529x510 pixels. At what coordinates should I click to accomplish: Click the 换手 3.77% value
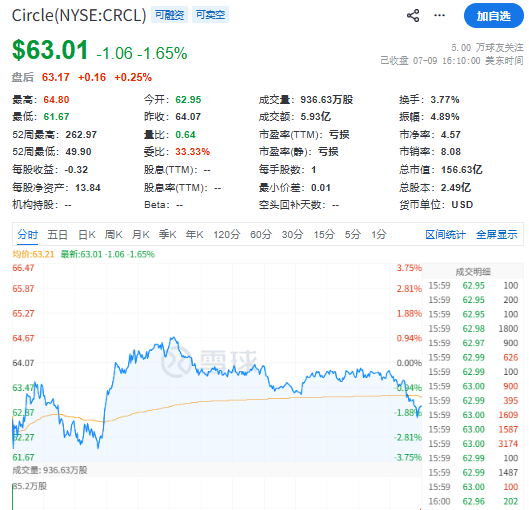pyautogui.click(x=445, y=100)
